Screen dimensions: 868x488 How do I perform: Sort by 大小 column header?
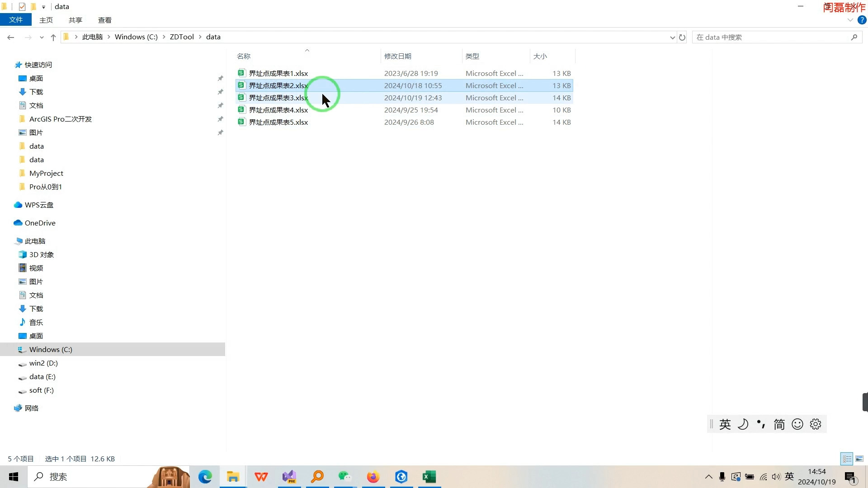552,56
